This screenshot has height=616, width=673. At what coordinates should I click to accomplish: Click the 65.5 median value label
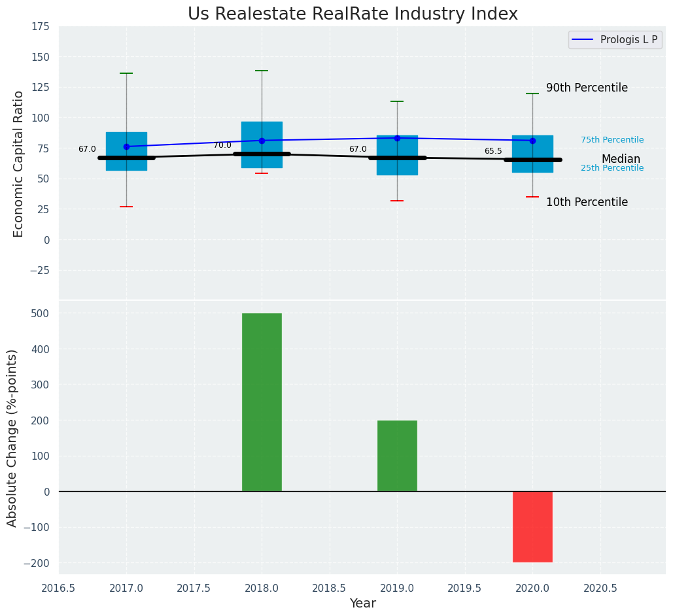493,151
